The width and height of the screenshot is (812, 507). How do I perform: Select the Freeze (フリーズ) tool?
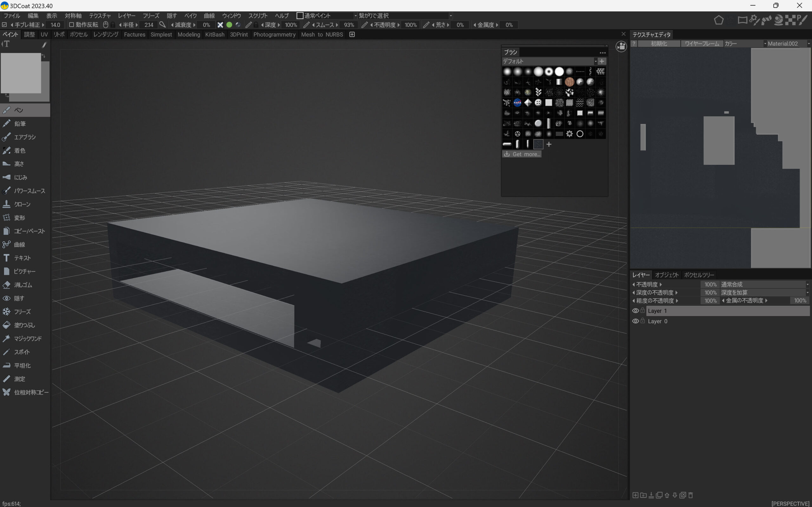22,311
